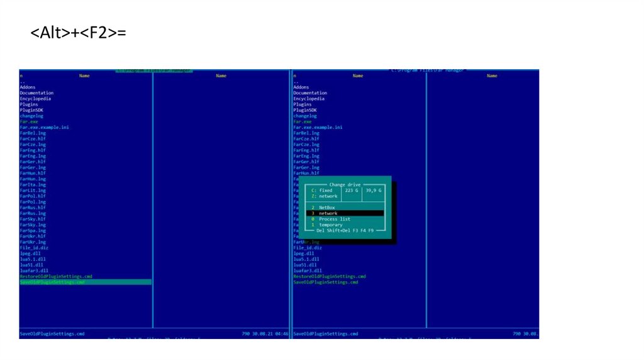
Task: Click the Shift+Del hint in drive dialog
Action: click(338, 231)
